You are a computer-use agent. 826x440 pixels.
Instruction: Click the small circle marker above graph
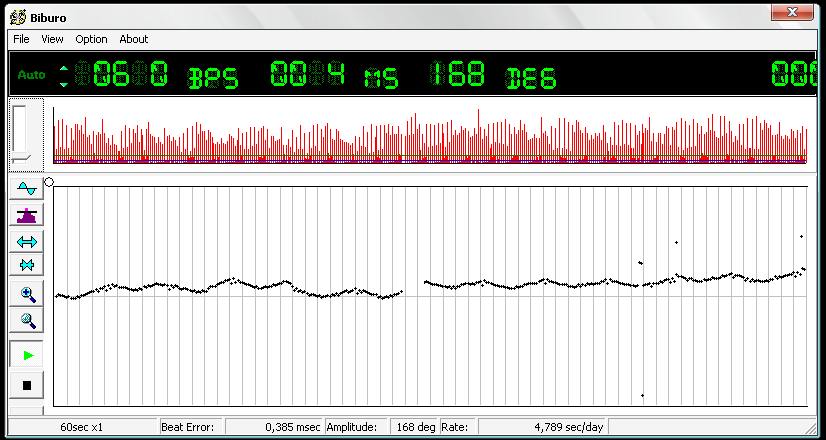pyautogui.click(x=49, y=182)
